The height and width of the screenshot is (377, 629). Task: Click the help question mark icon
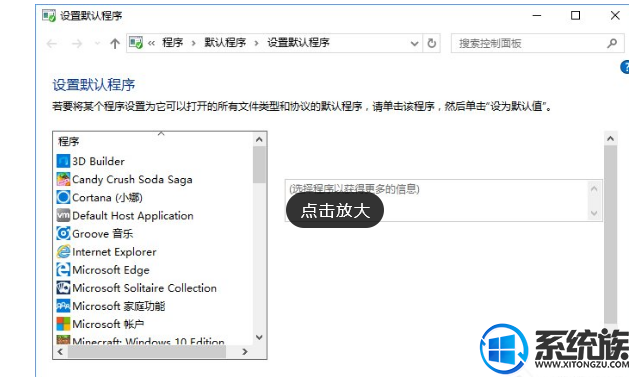[625, 67]
